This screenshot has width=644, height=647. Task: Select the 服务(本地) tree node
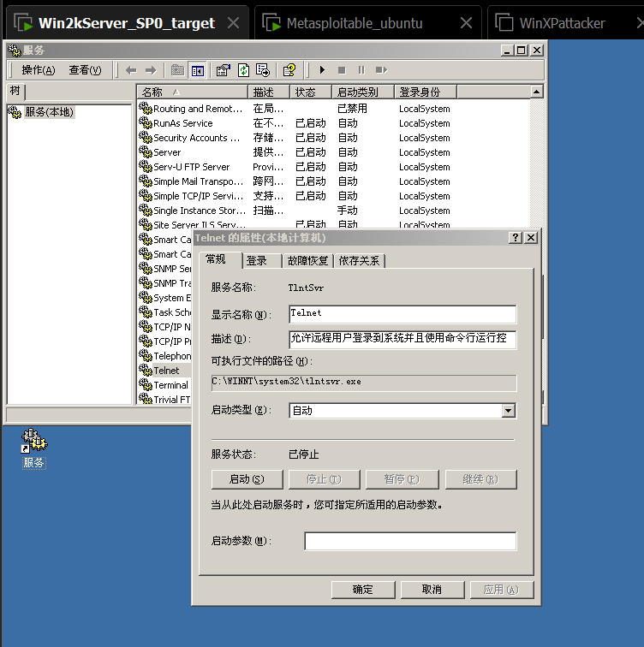pyautogui.click(x=49, y=112)
